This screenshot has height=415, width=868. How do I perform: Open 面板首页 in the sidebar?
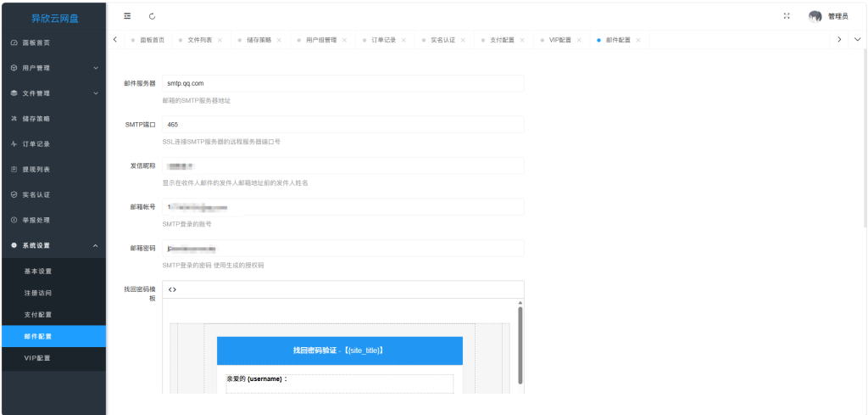(53, 42)
